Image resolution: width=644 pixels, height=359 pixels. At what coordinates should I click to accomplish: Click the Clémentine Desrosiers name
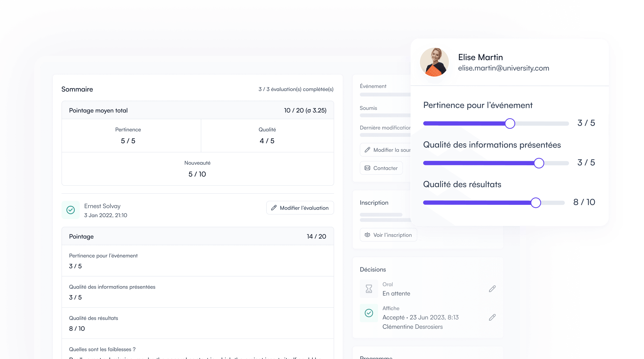click(412, 327)
